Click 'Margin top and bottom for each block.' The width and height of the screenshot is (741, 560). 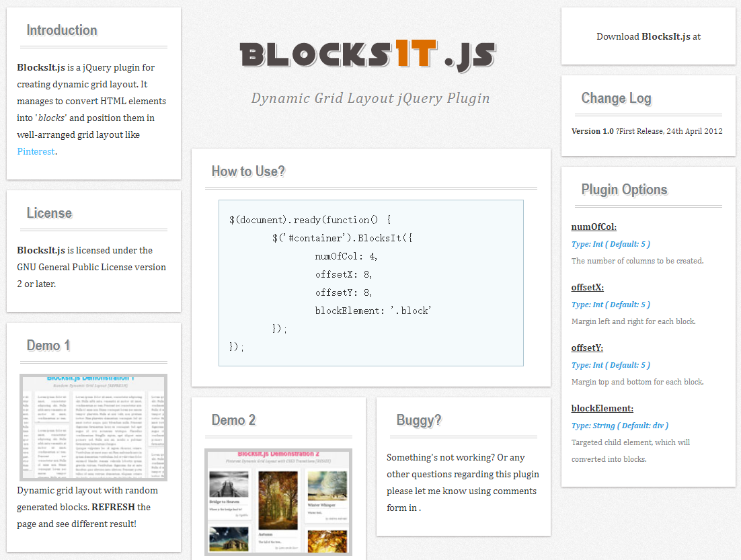click(x=637, y=382)
